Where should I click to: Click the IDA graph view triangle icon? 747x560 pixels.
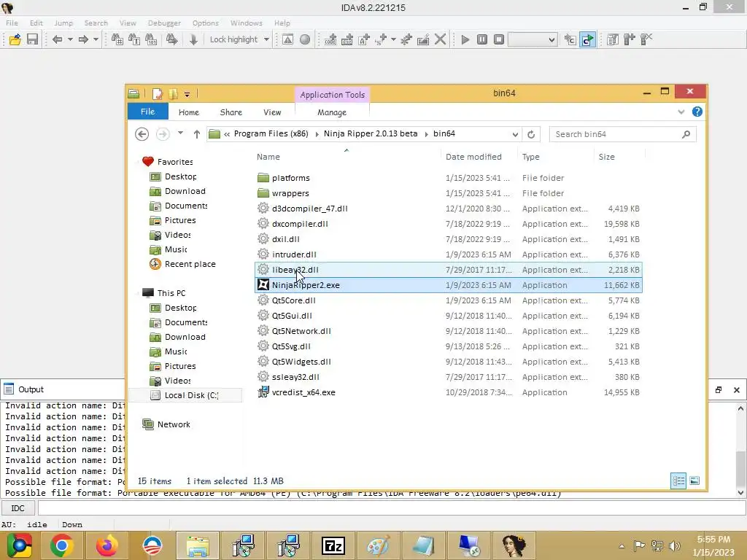[x=287, y=39]
